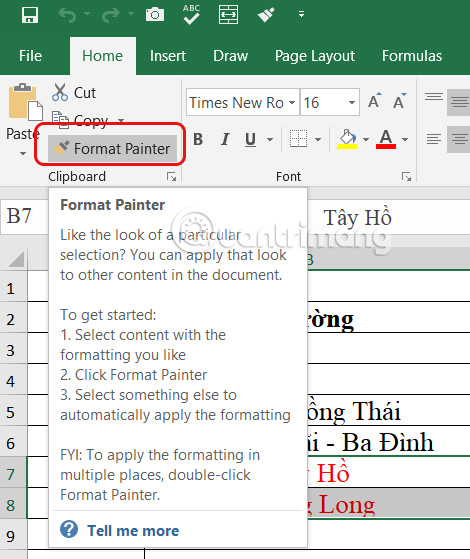Click the red Long cell in row 8

click(388, 504)
